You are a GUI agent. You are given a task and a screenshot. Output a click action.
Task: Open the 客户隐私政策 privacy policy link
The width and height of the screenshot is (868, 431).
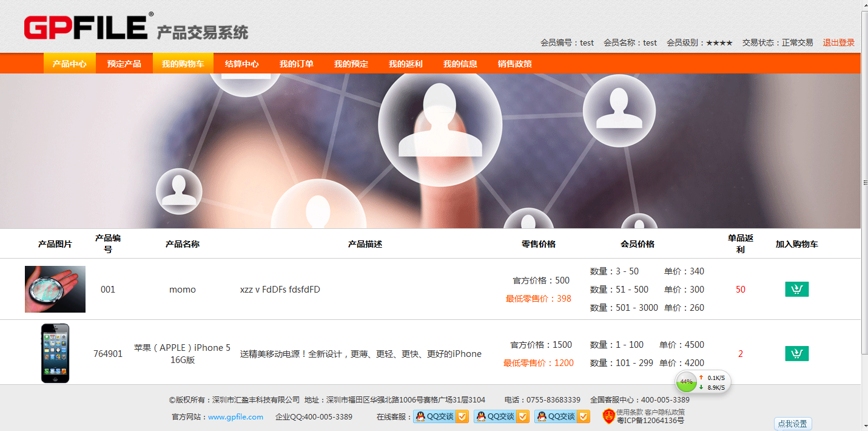pyautogui.click(x=664, y=412)
